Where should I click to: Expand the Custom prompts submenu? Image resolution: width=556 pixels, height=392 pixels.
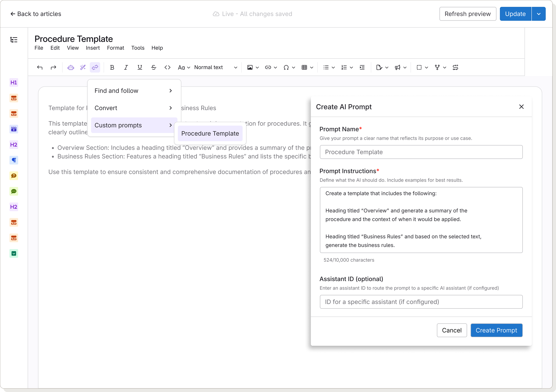pyautogui.click(x=134, y=125)
